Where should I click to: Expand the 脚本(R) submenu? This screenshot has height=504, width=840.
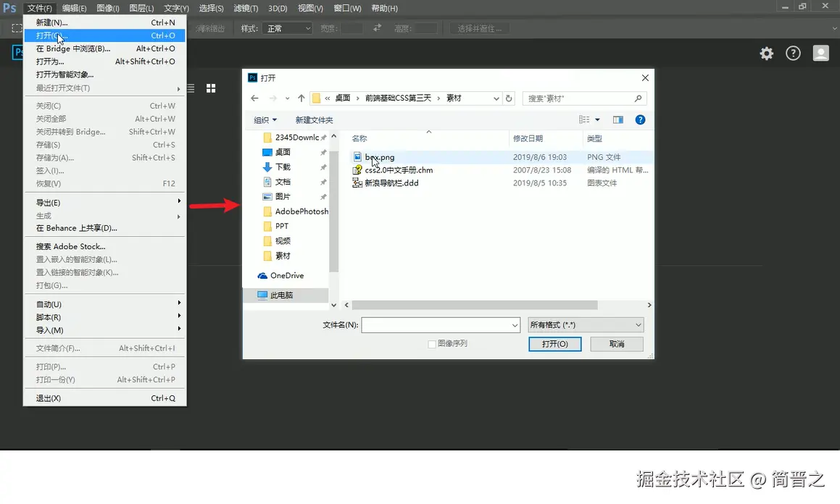(x=104, y=317)
